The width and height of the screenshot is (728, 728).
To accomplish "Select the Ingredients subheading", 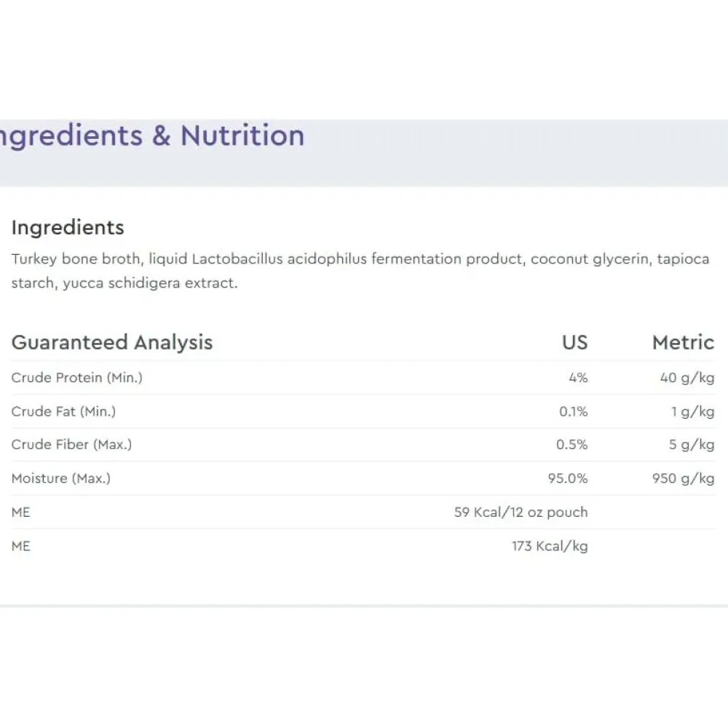I will coord(68,227).
